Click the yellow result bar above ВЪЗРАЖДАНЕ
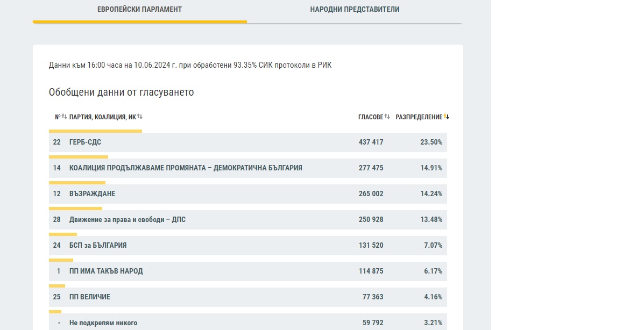This screenshot has width=644, height=330. click(x=77, y=183)
